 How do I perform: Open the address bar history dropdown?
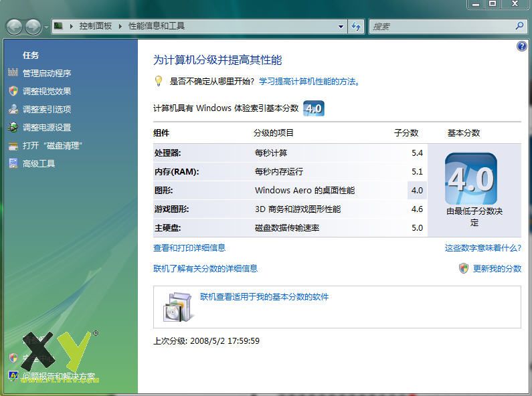[341, 27]
